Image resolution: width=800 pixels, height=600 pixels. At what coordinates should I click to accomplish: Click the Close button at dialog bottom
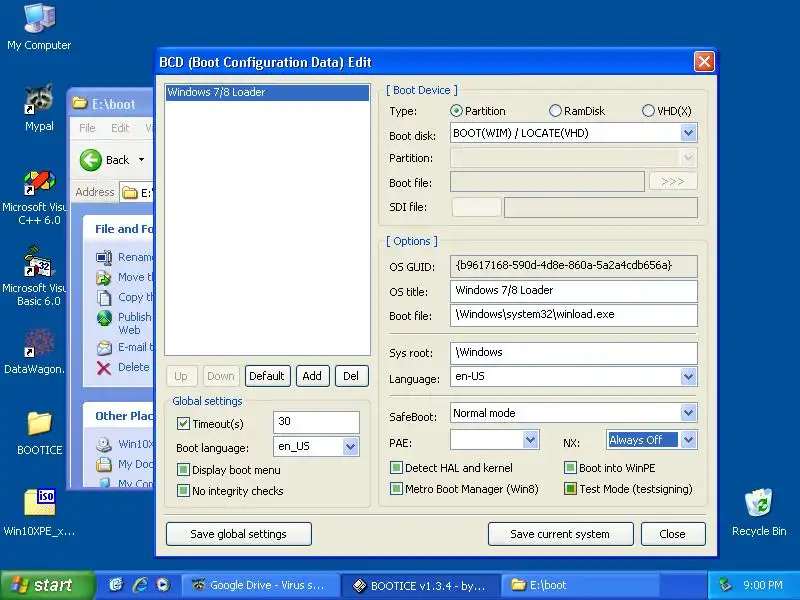(x=673, y=534)
